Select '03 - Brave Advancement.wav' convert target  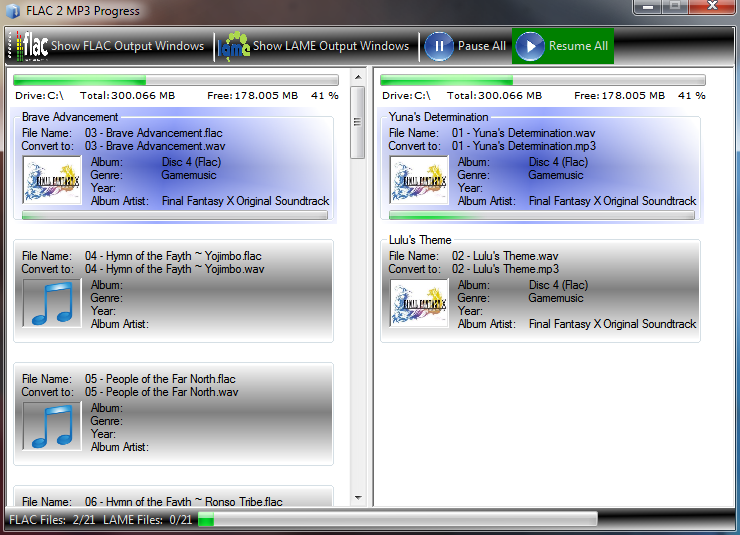(x=155, y=146)
